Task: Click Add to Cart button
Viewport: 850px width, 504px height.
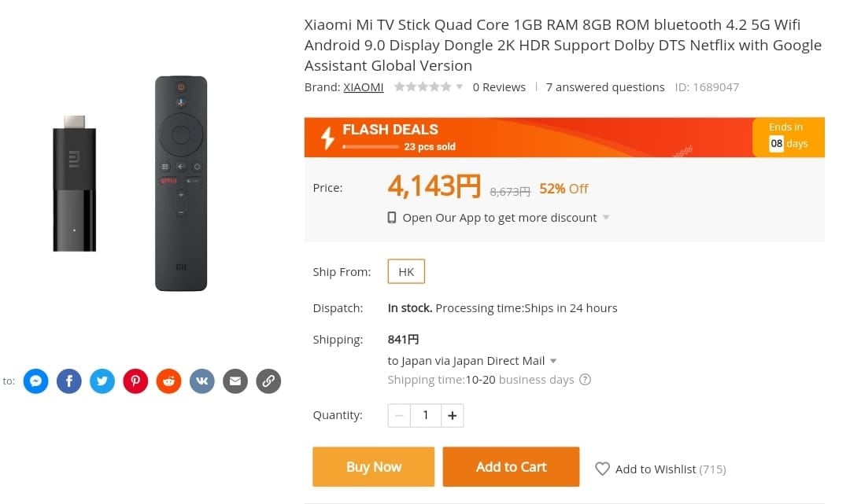Action: tap(511, 467)
